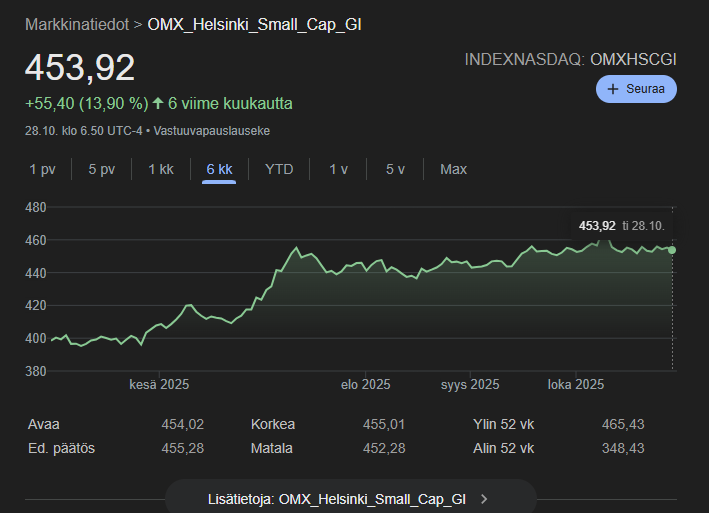The height and width of the screenshot is (513, 709).
Task: Click the loka 2025 axis label
Action: 575,384
